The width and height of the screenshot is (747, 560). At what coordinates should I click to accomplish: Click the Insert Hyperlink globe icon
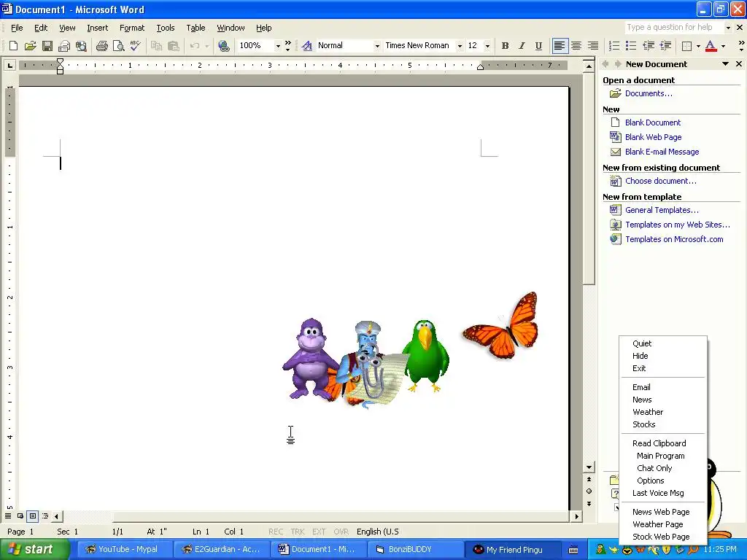tap(223, 46)
